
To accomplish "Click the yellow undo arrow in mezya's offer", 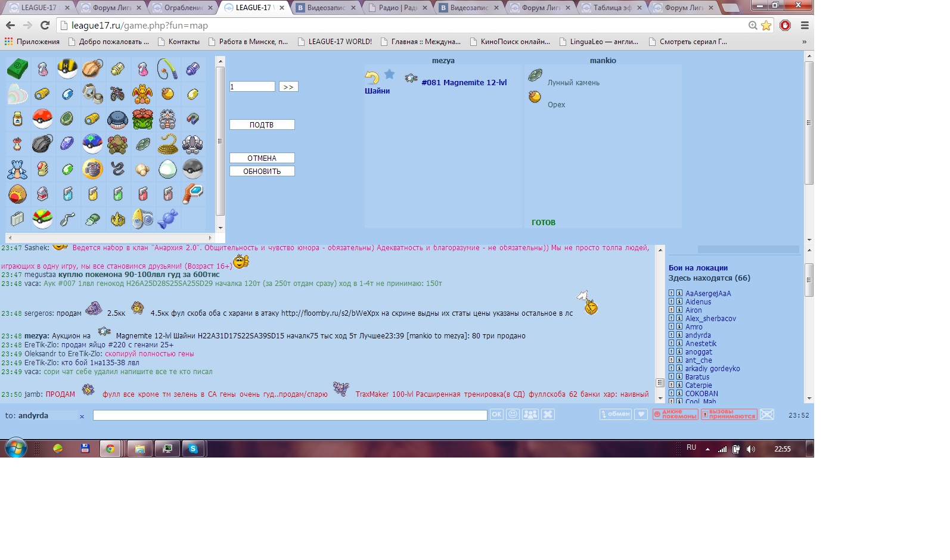I will (x=372, y=77).
